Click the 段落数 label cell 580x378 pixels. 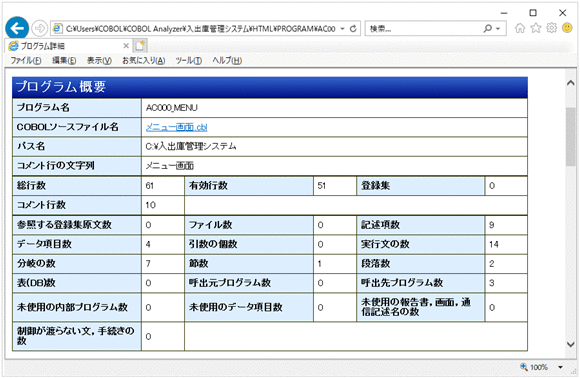pyautogui.click(x=421, y=264)
